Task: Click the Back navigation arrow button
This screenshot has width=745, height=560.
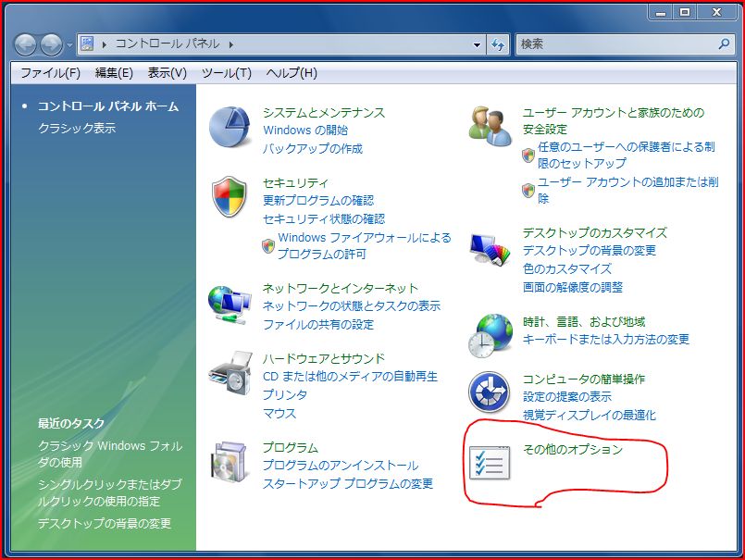Action: coord(25,44)
